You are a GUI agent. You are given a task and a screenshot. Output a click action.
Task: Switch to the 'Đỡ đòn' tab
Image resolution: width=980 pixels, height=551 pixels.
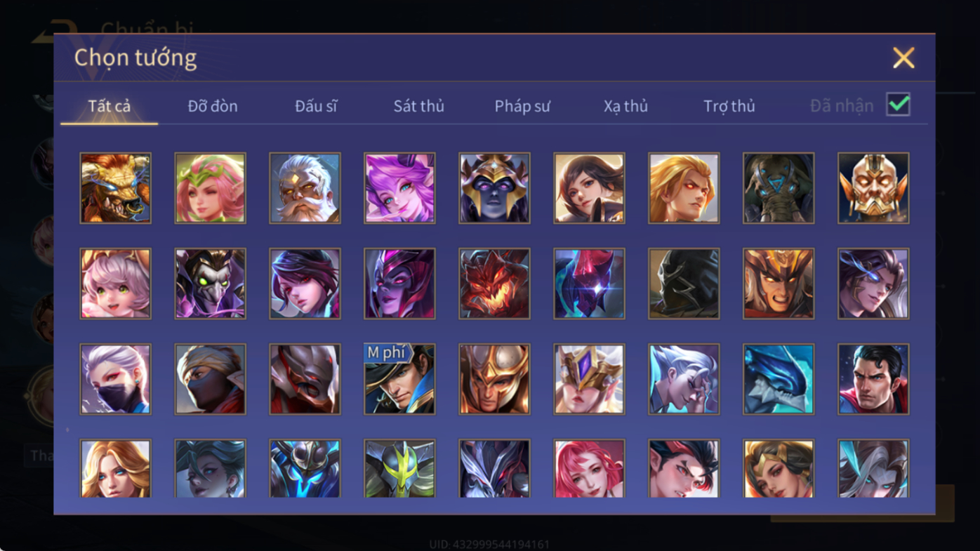(213, 106)
